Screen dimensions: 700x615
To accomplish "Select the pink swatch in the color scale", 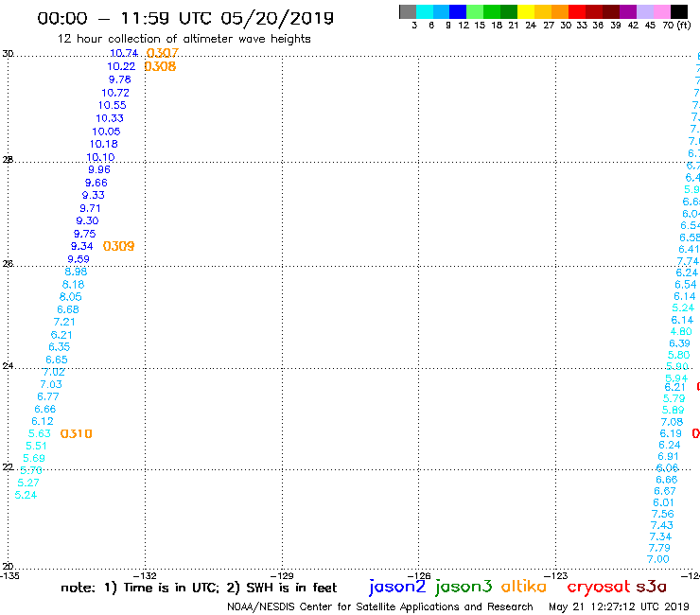I will 662,11.
